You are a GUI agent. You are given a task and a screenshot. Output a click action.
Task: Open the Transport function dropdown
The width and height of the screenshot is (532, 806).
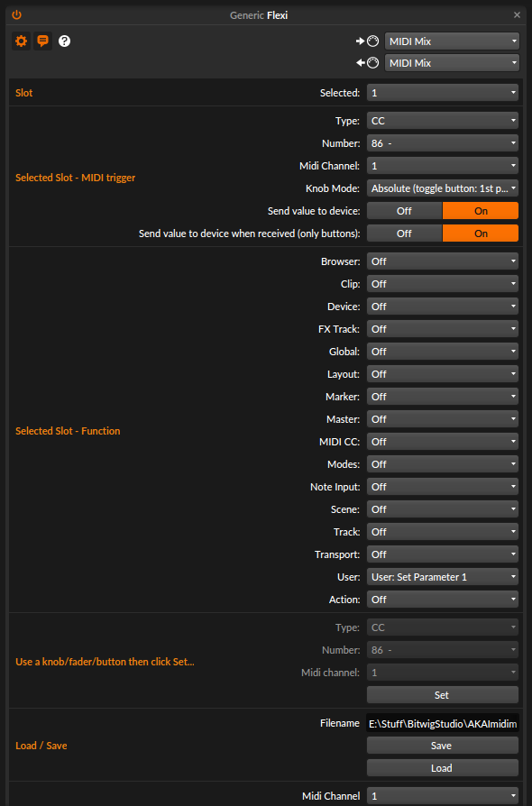click(x=443, y=554)
